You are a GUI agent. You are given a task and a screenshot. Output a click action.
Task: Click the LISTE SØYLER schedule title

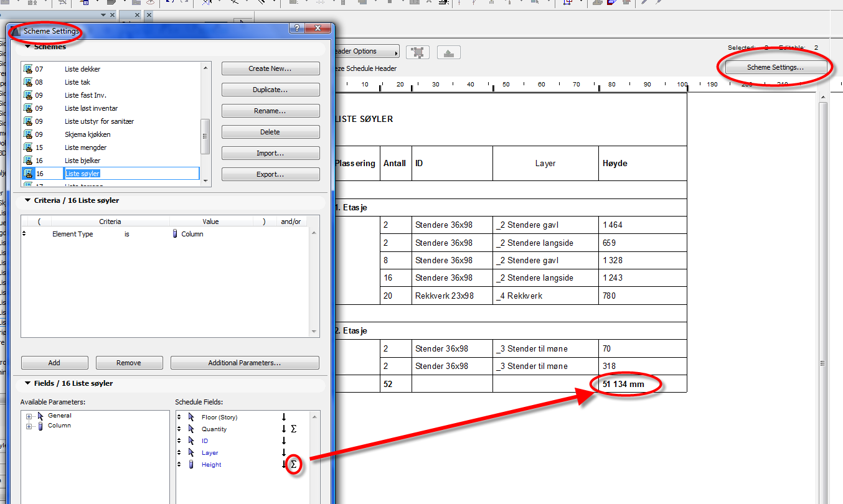point(365,119)
